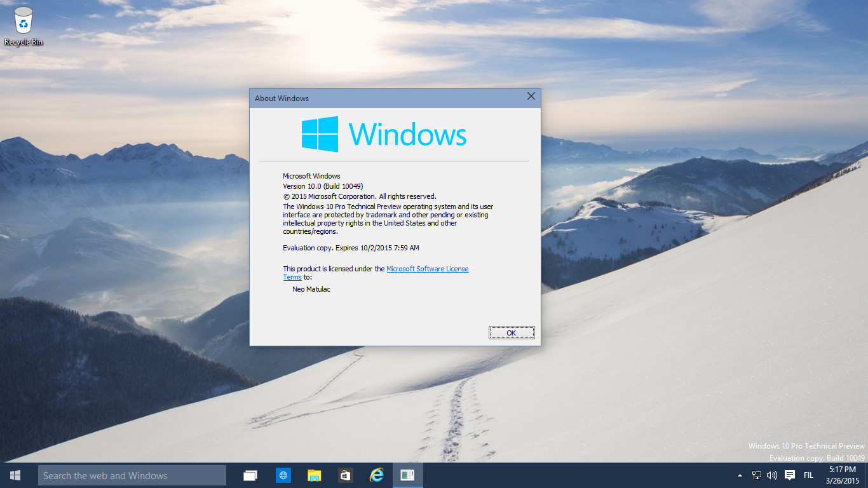Close the About Windows dialog

point(531,97)
